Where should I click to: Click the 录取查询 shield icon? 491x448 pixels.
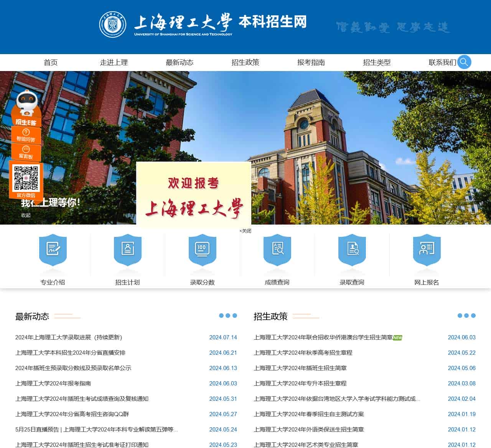(x=352, y=251)
